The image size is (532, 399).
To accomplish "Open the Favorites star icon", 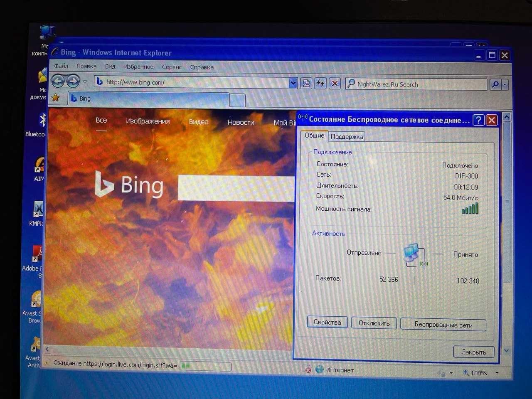I will (x=55, y=98).
